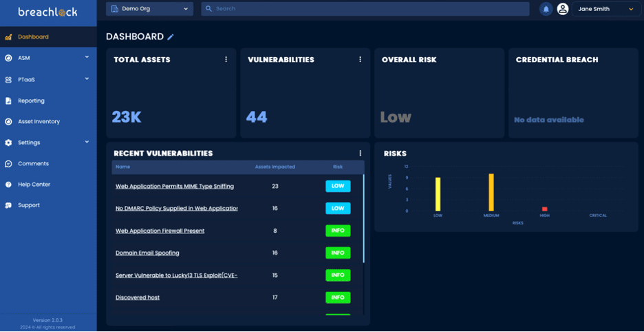The image size is (644, 332).
Task: Open the Jane Smith user dropdown
Action: coord(605,9)
